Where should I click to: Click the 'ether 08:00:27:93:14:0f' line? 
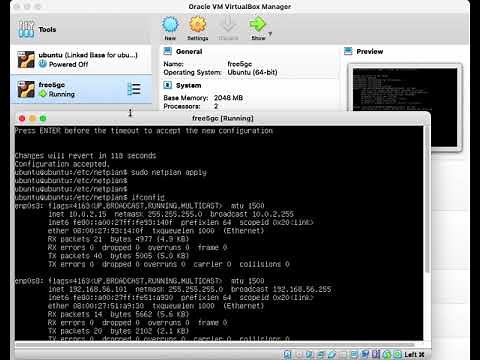[x=156, y=231]
